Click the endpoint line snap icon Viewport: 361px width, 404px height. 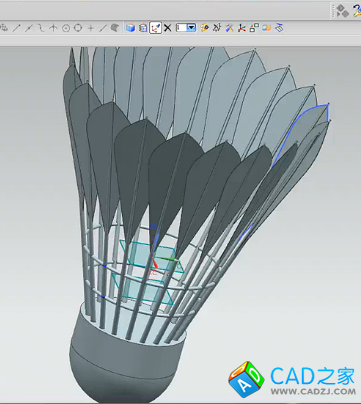click(17, 28)
